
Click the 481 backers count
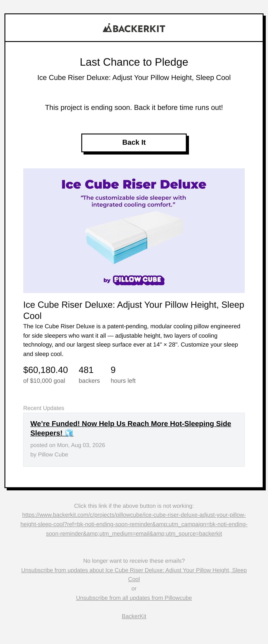[86, 370]
